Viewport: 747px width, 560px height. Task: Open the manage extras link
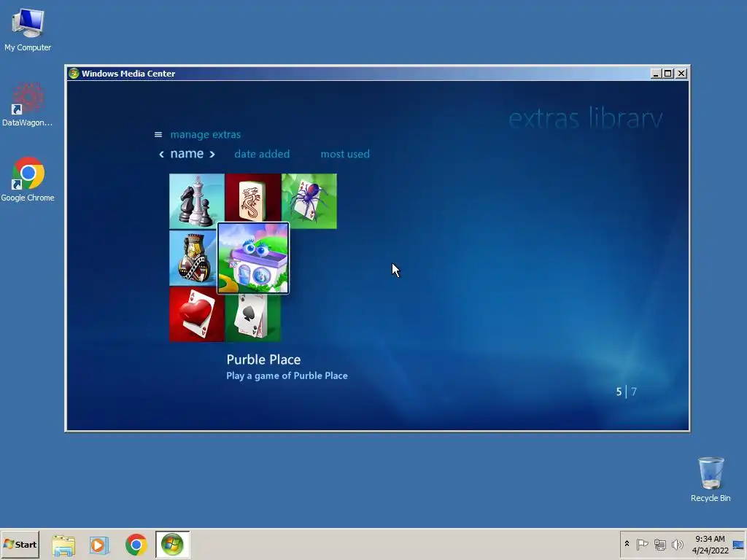(x=205, y=135)
